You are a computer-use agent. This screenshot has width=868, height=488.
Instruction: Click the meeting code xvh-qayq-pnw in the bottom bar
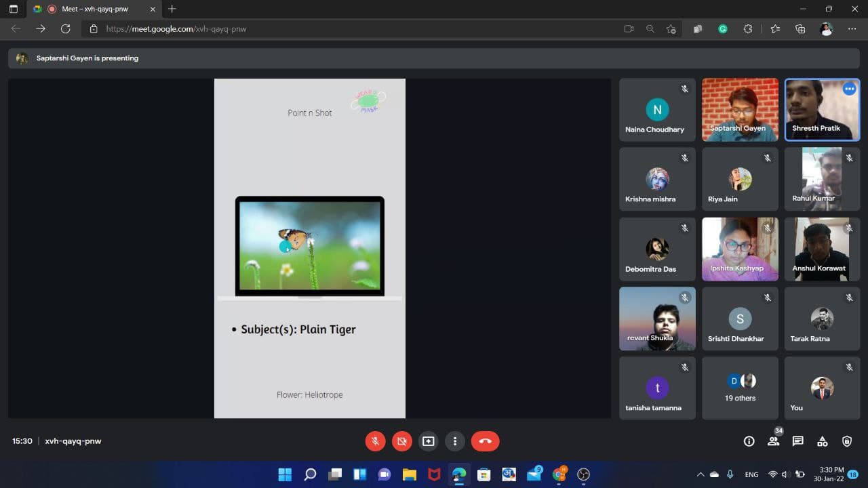tap(73, 441)
